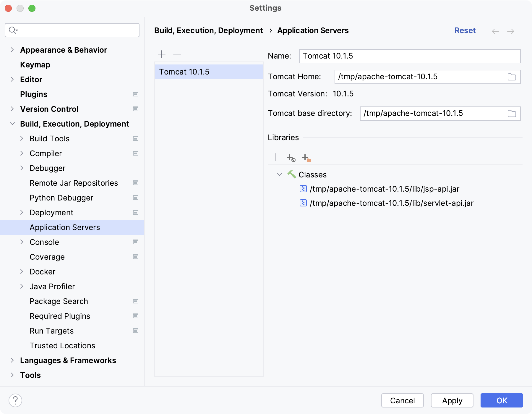
Task: Click the project-level icon beside Python Debugger
Action: point(136,198)
